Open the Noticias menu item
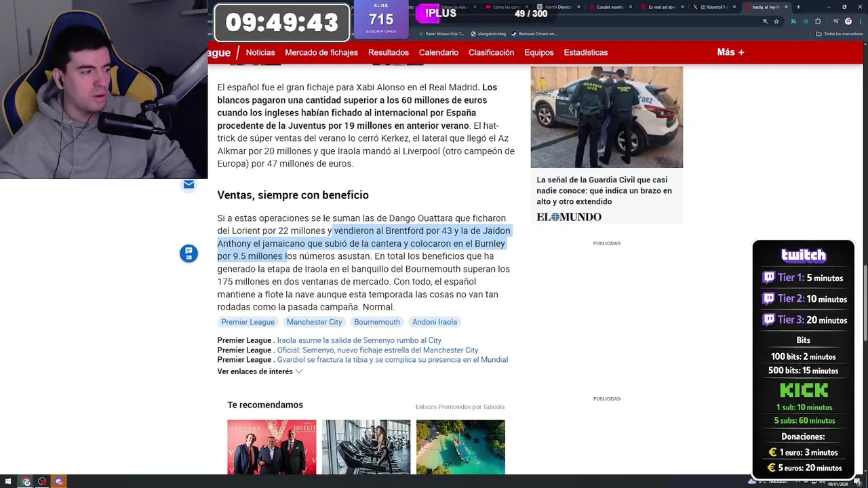 260,52
